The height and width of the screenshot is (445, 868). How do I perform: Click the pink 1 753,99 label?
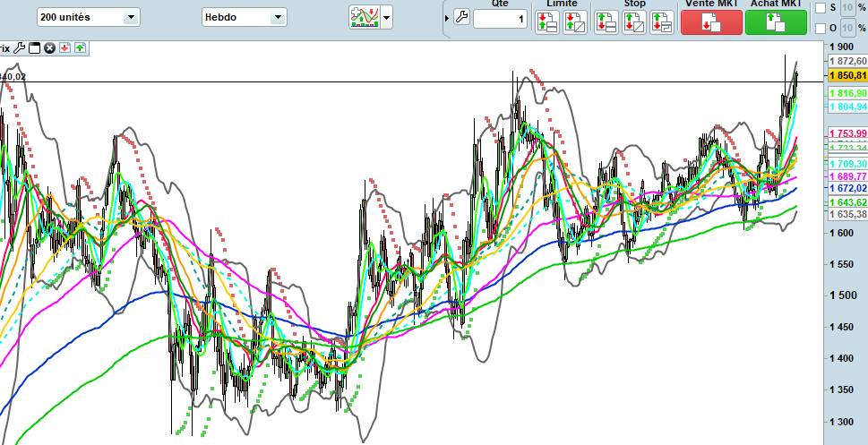(x=847, y=133)
